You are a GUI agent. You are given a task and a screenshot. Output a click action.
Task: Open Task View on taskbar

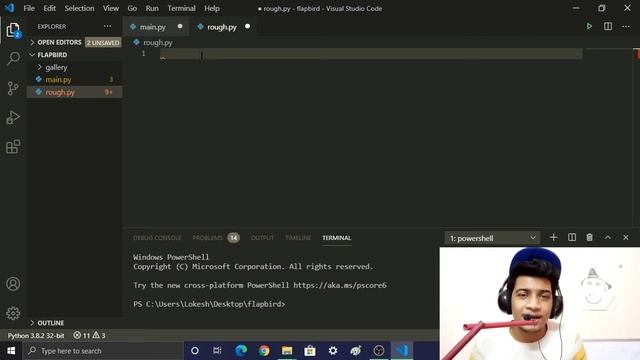pyautogui.click(x=217, y=351)
